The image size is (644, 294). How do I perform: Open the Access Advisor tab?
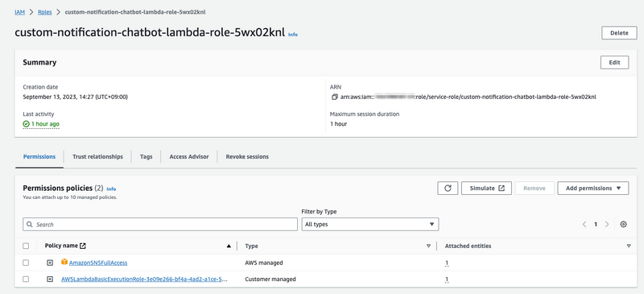(189, 156)
